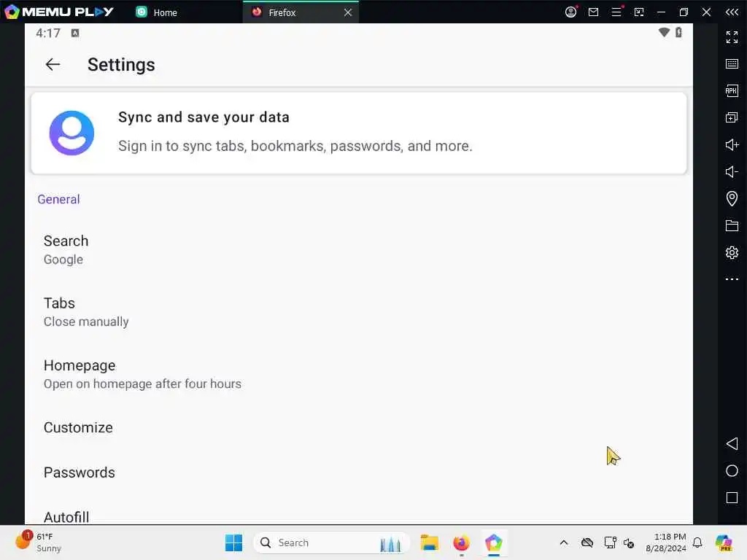Close the Firefox tab in MEmu
This screenshot has height=560, width=747.
click(x=348, y=12)
